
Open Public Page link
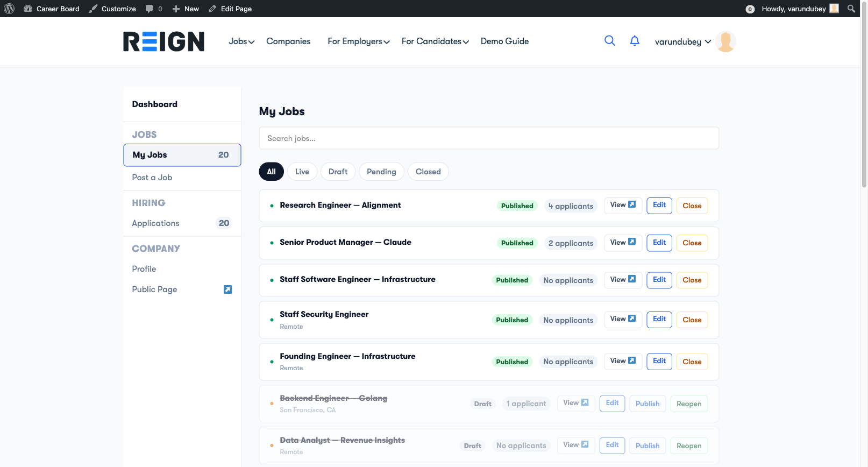154,289
